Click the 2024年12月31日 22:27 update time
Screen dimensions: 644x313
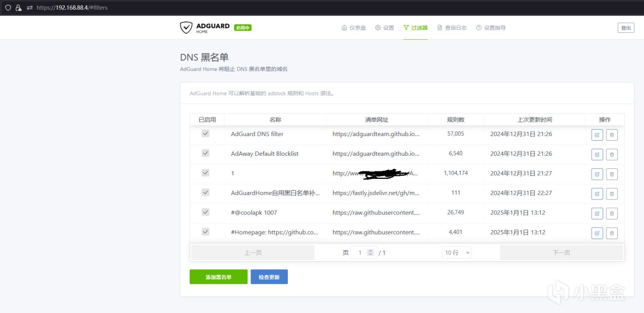coord(521,193)
